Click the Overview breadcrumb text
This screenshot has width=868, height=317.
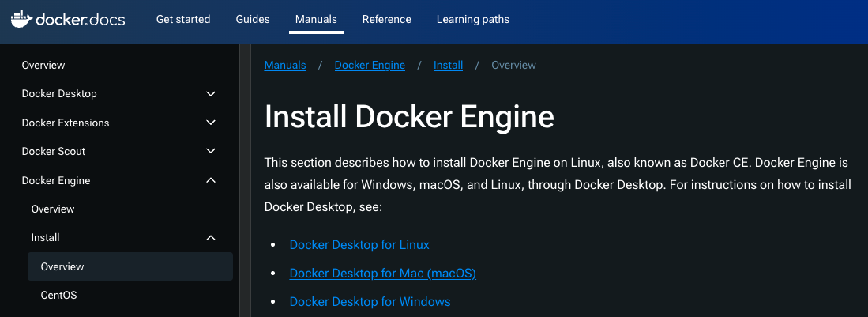(513, 66)
